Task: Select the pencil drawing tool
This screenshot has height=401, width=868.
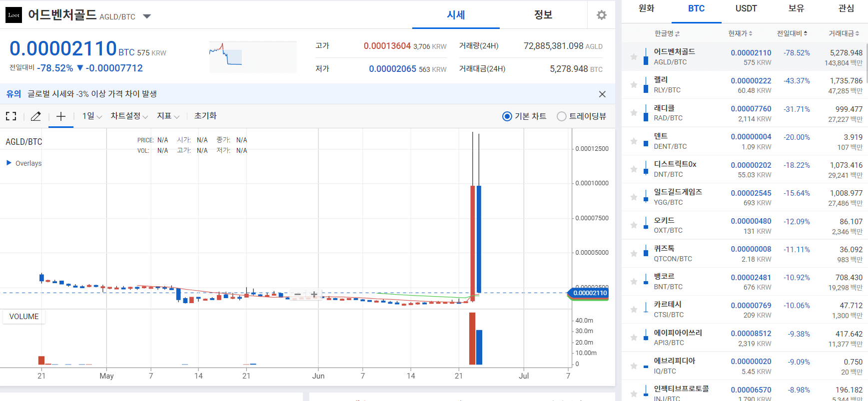Action: point(36,116)
